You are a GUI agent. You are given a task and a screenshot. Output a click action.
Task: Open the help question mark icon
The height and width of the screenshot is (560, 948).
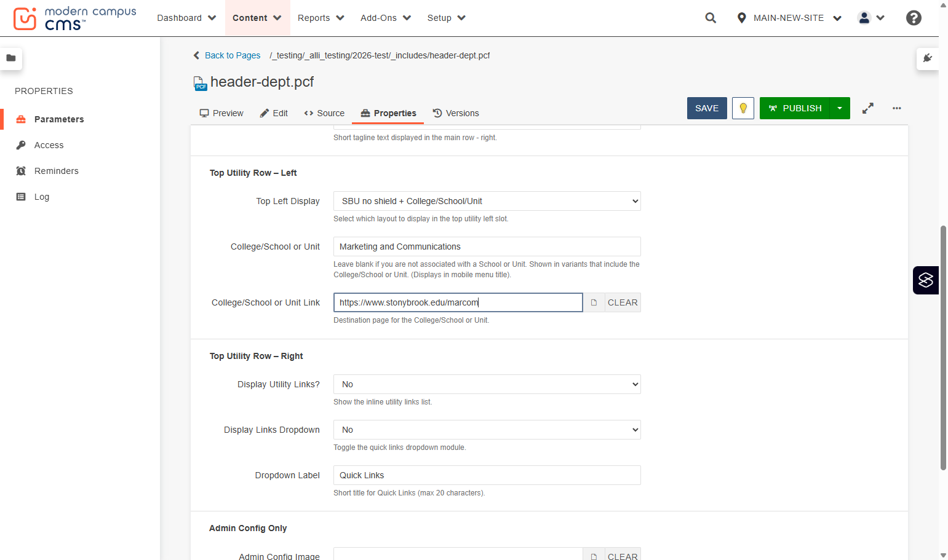click(914, 18)
